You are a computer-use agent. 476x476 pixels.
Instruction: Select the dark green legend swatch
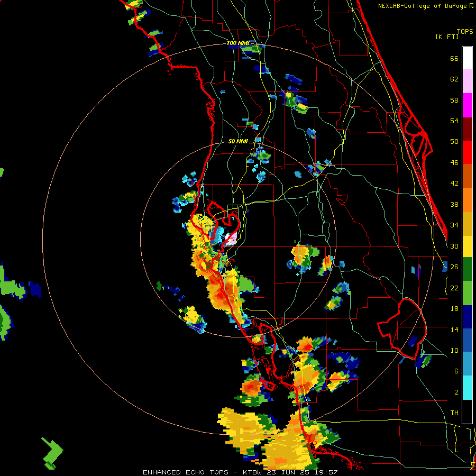[467, 269]
